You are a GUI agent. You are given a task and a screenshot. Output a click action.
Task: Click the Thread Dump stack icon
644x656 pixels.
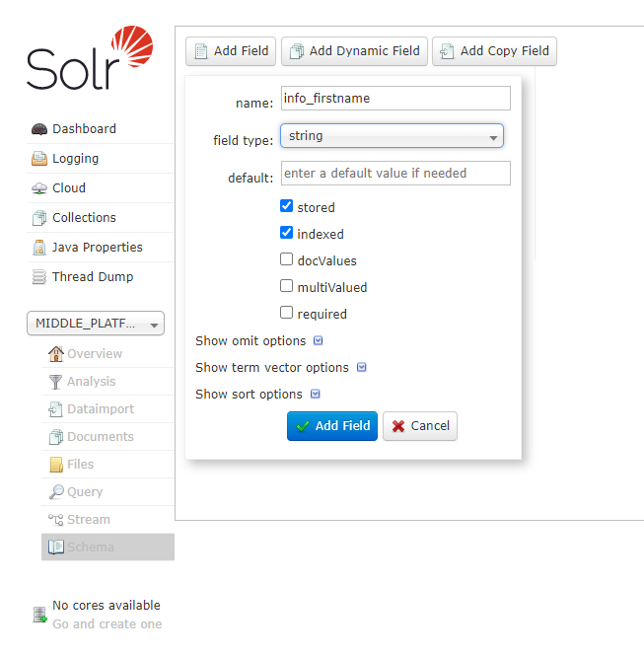pos(39,277)
